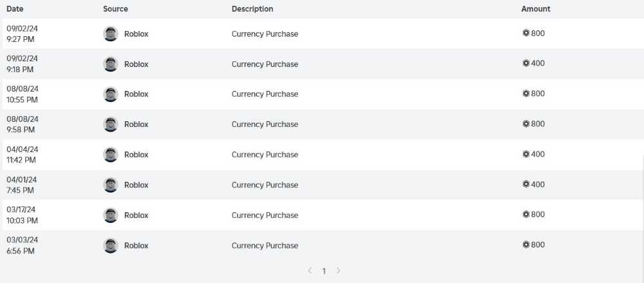
Task: Click Robux icon in 04/04/24 row
Action: click(x=526, y=154)
